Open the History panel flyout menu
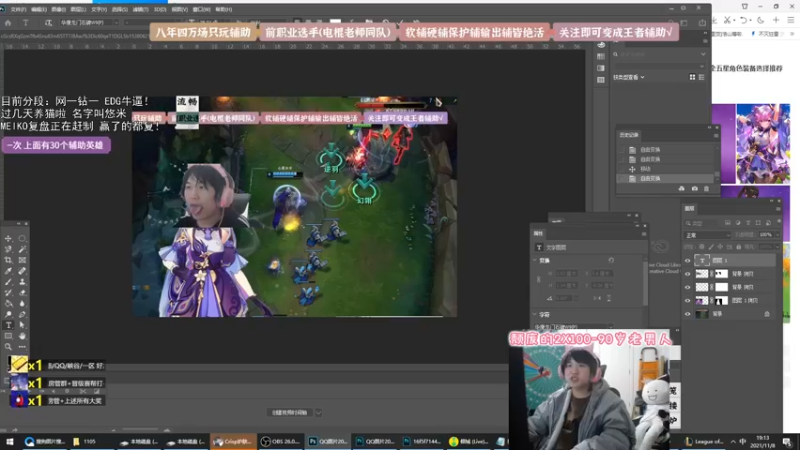800x450 pixels. point(716,135)
